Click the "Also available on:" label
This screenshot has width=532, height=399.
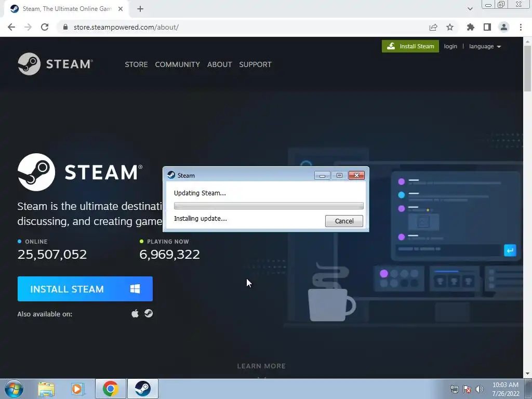coord(45,314)
